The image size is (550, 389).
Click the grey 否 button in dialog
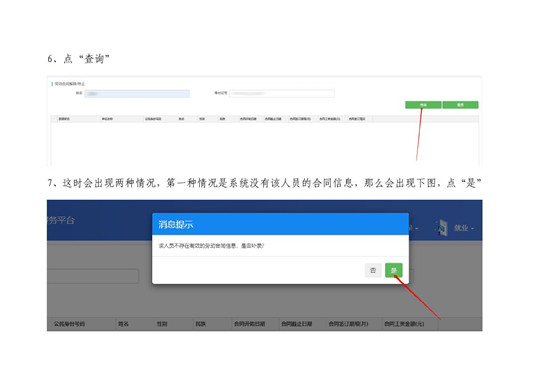[x=373, y=270]
